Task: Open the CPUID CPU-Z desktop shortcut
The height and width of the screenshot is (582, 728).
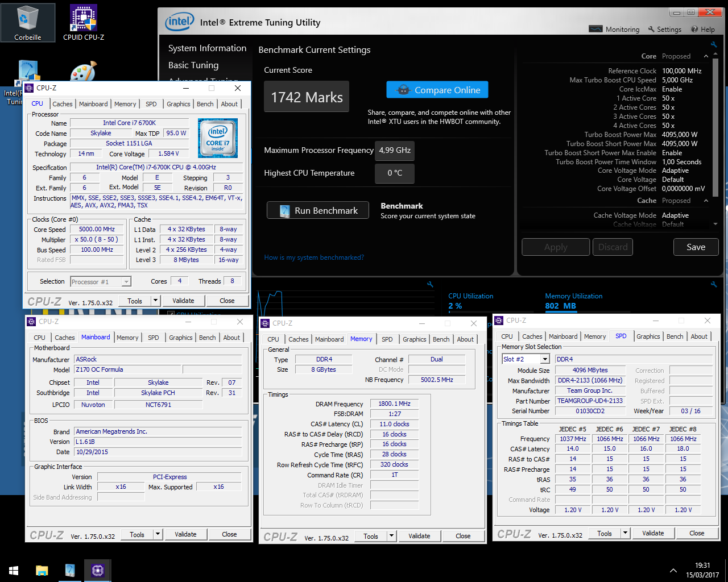Action: coord(84,23)
